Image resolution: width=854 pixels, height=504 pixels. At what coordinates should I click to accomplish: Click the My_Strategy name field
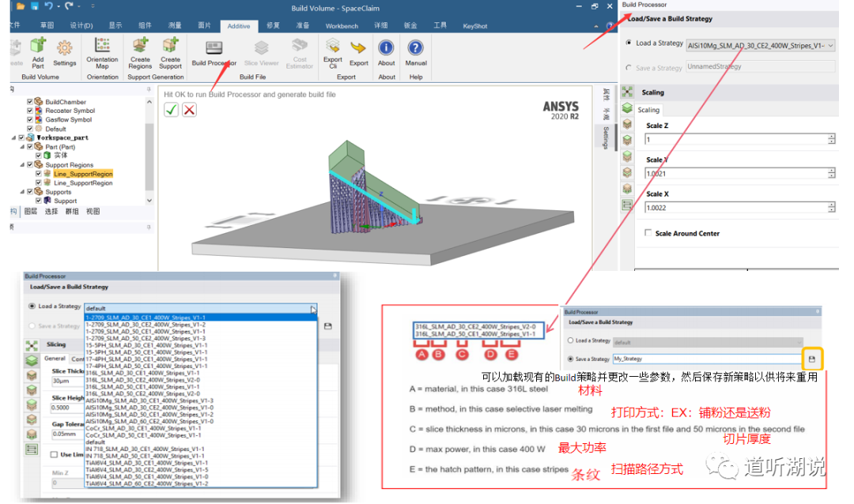click(x=706, y=359)
